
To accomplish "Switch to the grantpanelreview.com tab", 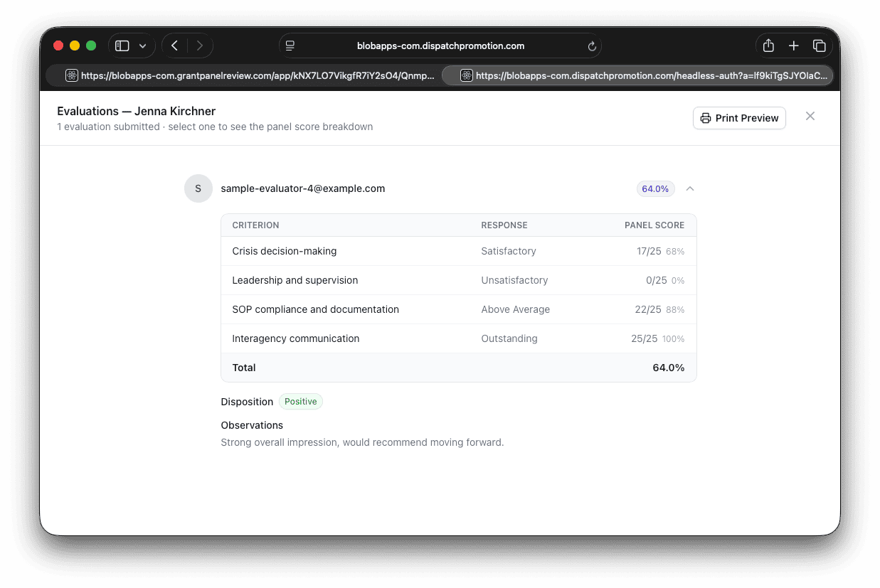I will point(244,75).
